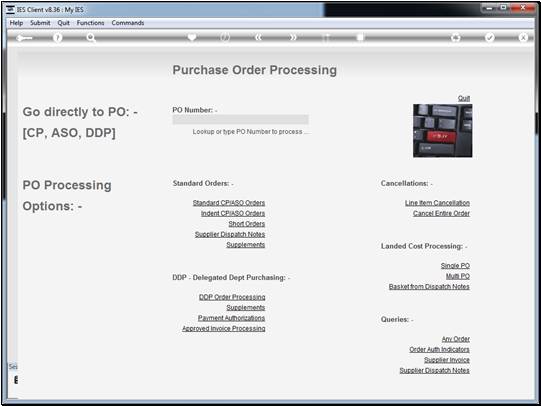Click the magnifying glass search icon

[91, 37]
